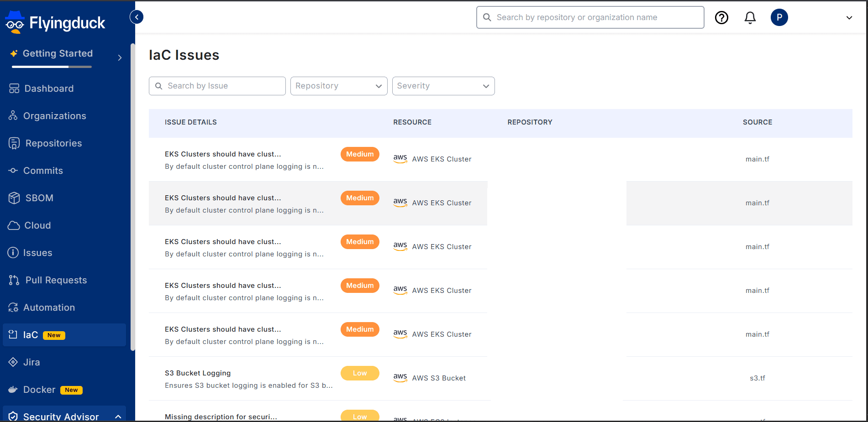Open Dashboard in the sidebar
Viewport: 868px width, 422px height.
tap(48, 89)
